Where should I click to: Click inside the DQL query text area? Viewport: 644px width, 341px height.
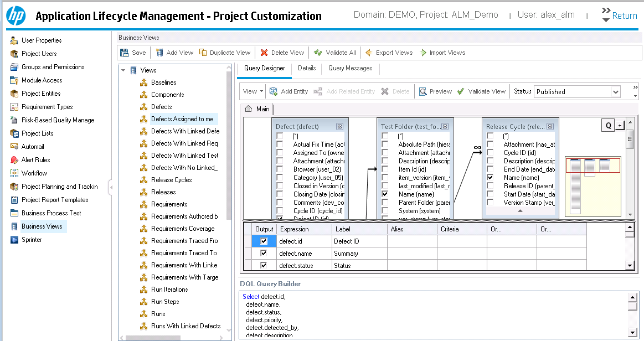tap(435, 315)
